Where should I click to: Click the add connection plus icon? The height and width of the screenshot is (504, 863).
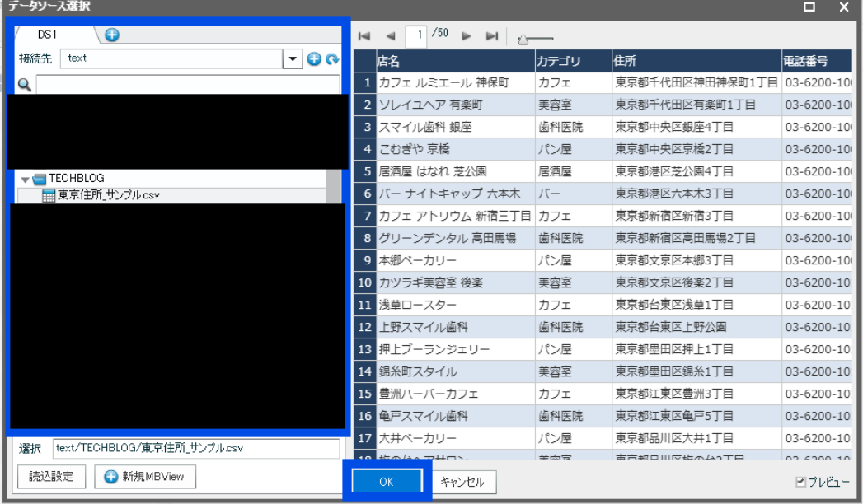pyautogui.click(x=313, y=59)
